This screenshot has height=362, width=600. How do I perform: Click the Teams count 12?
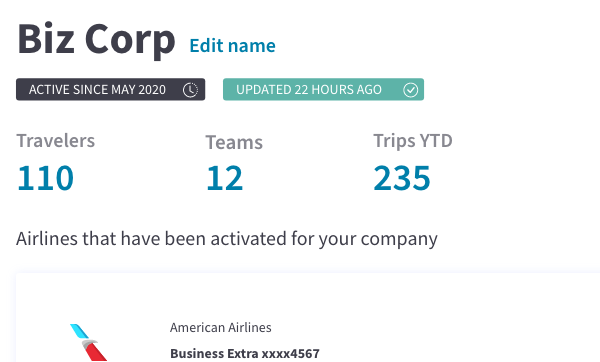(x=224, y=178)
